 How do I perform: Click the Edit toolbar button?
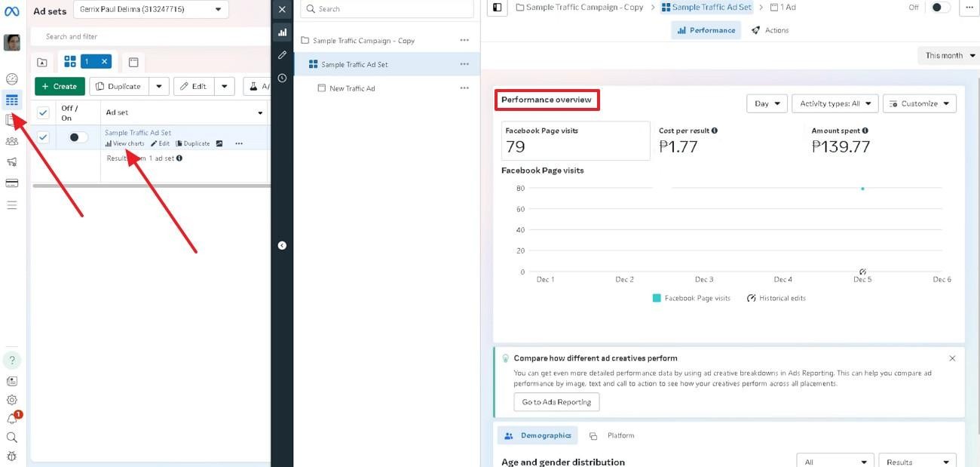coord(194,86)
